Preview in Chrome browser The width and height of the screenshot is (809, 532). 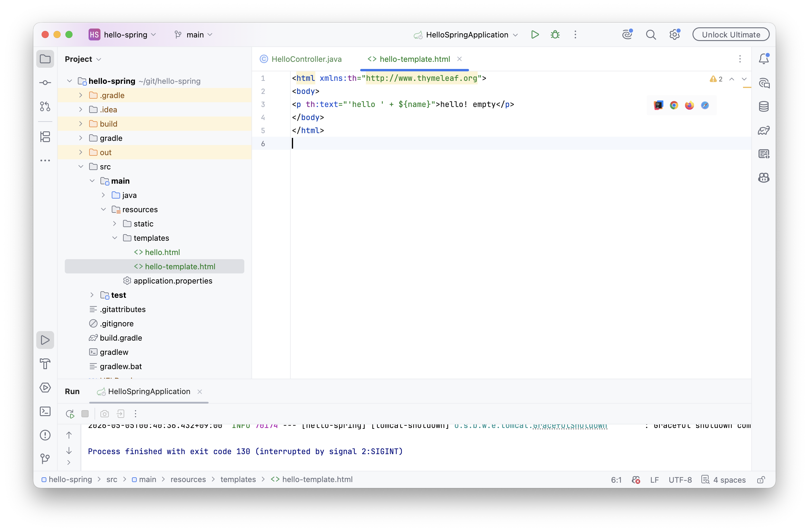(674, 106)
